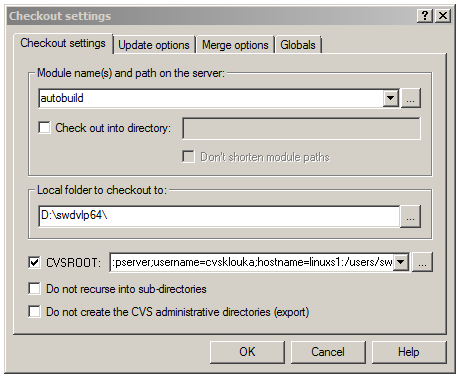Close the Checkout settings dialog with X
The height and width of the screenshot is (377, 460).
point(443,16)
